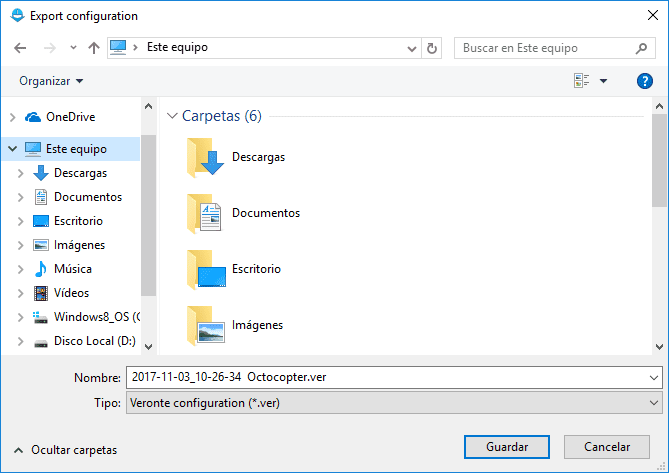Expand Disco Local (D:) in the tree

click(20, 341)
